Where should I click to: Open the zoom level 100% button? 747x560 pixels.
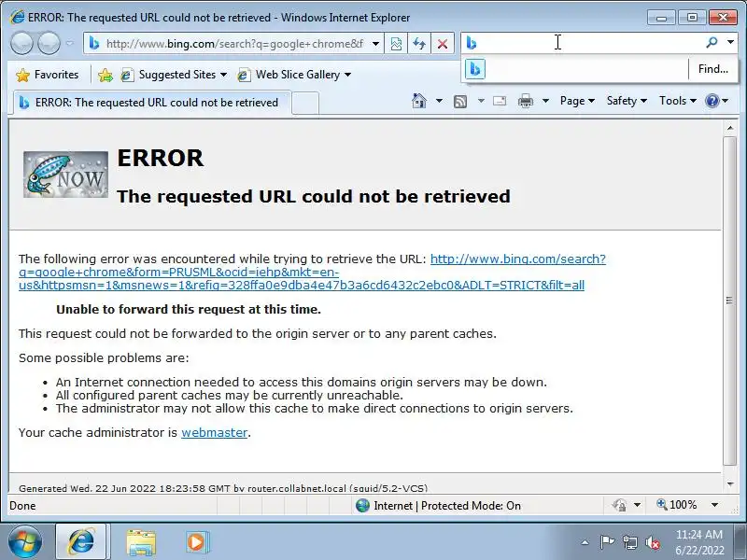677,505
